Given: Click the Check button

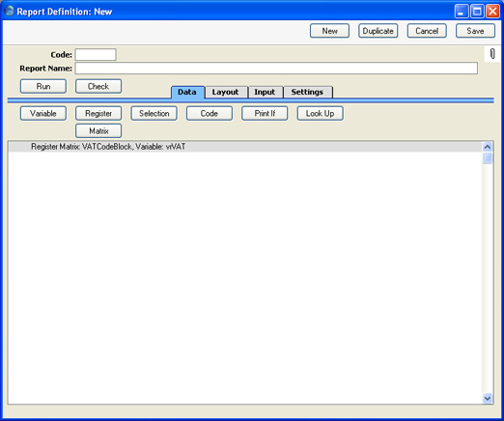Looking at the screenshot, I should click(98, 86).
